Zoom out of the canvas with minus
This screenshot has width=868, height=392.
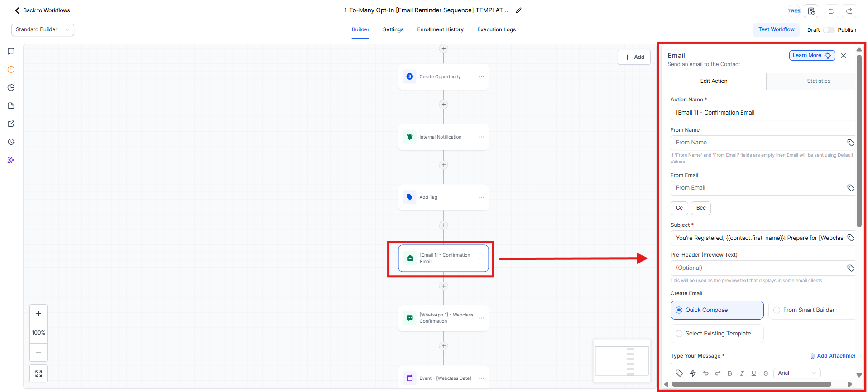click(38, 353)
